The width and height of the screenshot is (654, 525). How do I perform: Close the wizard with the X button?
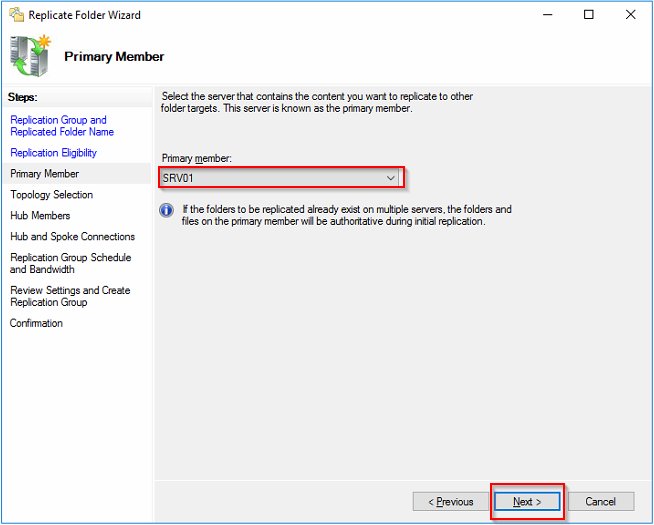631,15
